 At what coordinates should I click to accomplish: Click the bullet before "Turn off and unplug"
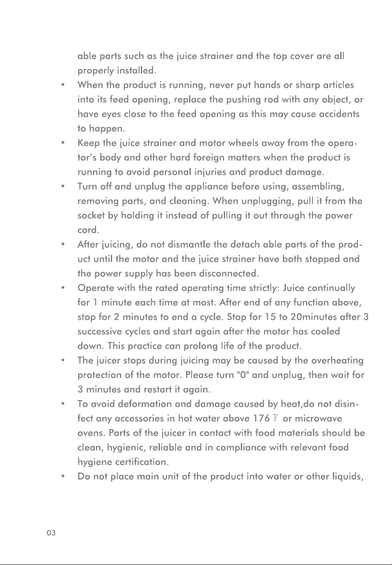point(64,187)
